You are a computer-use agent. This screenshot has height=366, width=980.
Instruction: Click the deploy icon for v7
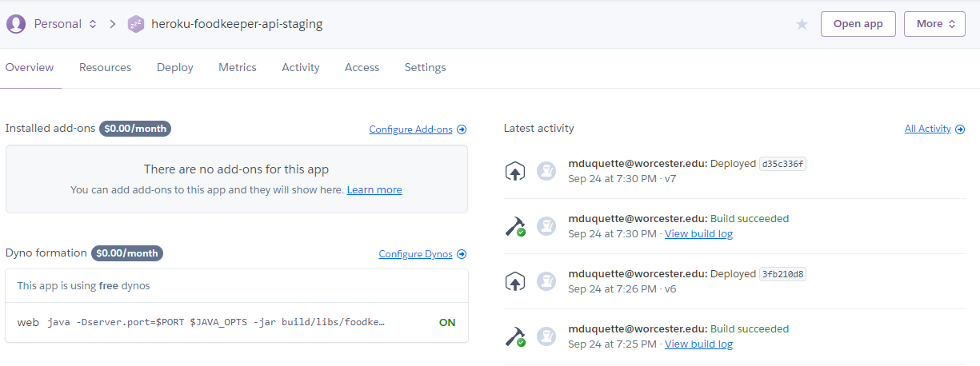point(514,171)
